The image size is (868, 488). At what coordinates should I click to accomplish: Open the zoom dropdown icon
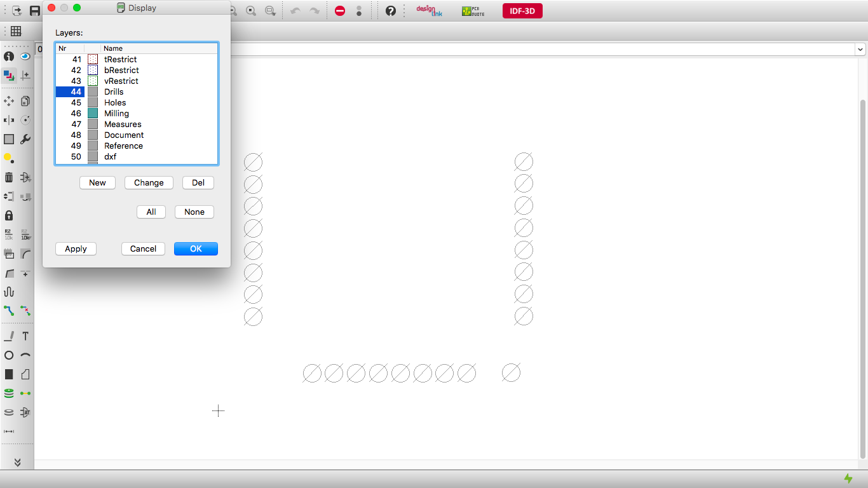(x=270, y=11)
